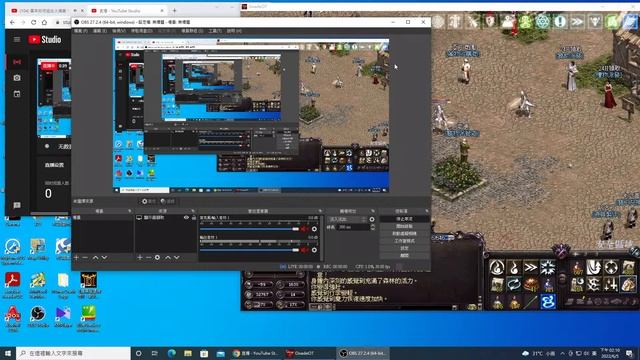The width and height of the screenshot is (640, 360).
Task: Open the OBS Studio desktop shortcut
Action: [x=38, y=317]
